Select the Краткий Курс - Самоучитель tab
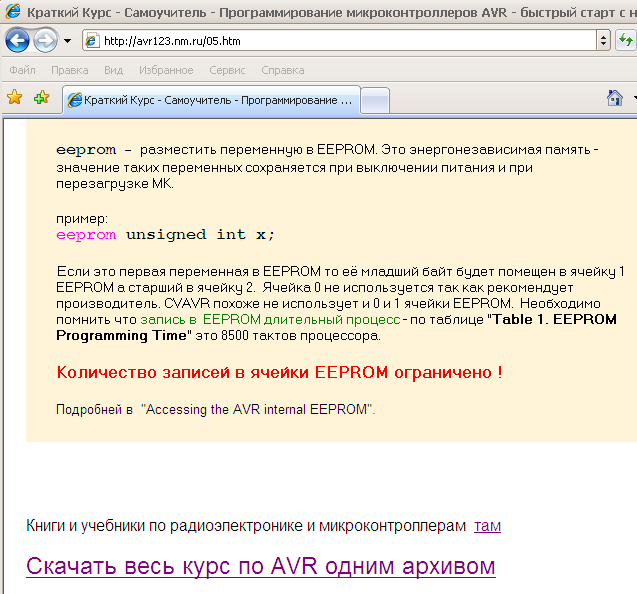The width and height of the screenshot is (637, 594). [x=210, y=100]
